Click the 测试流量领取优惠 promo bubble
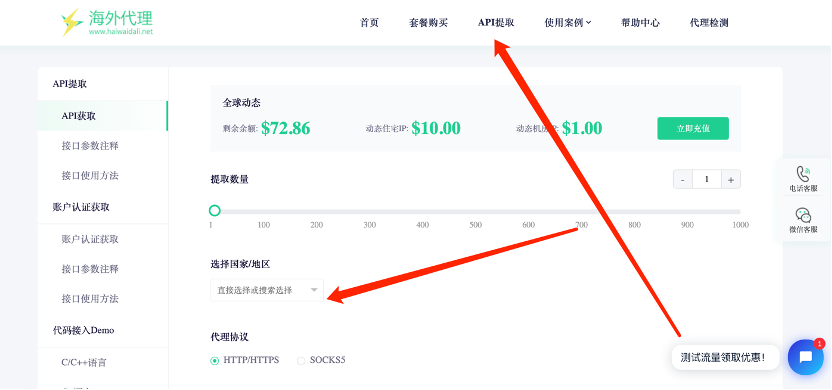 tap(725, 357)
